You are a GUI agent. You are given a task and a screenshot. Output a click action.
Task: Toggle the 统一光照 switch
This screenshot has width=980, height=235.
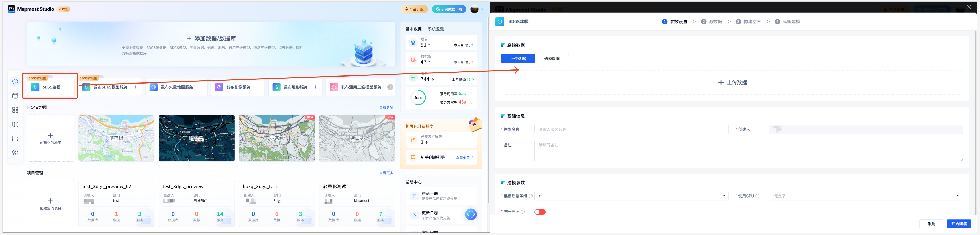[540, 212]
